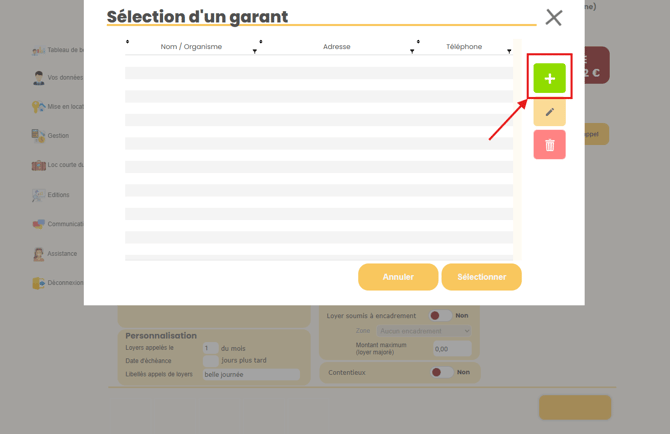Open Tableau de bord sidebar icon
This screenshot has height=434, width=670.
(x=39, y=50)
